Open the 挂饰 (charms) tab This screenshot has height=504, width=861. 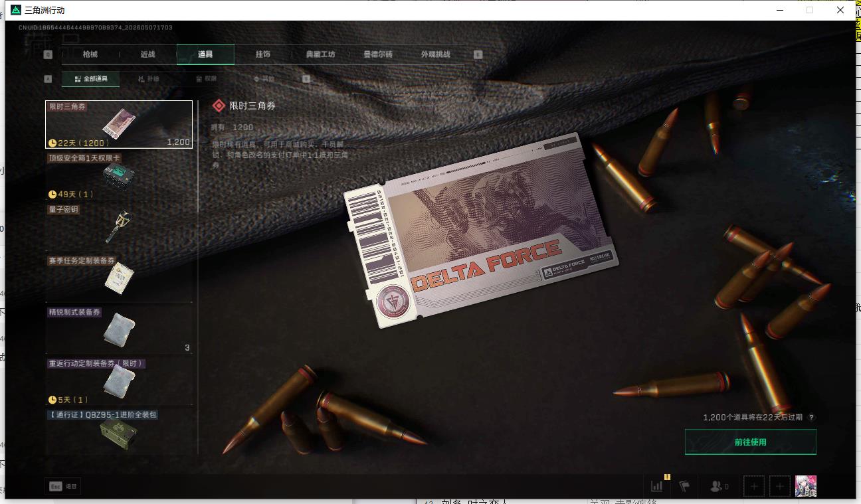point(263,54)
